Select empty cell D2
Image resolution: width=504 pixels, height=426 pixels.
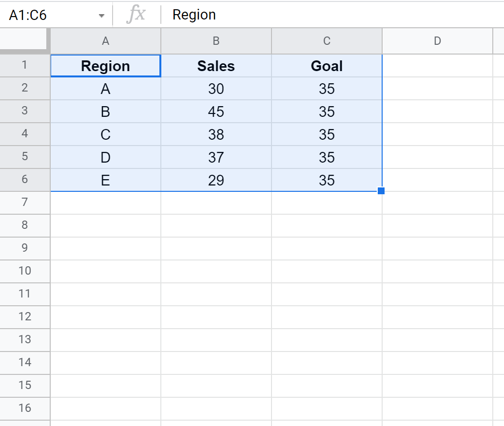pyautogui.click(x=437, y=89)
